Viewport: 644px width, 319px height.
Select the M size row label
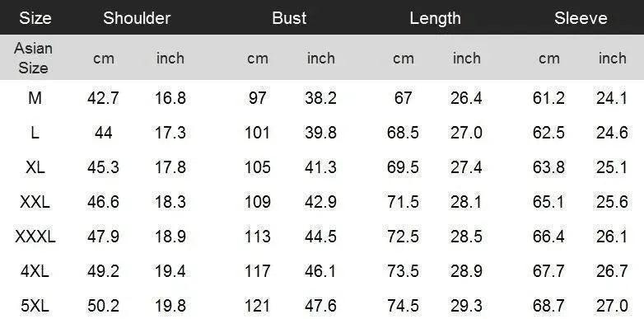[35, 98]
